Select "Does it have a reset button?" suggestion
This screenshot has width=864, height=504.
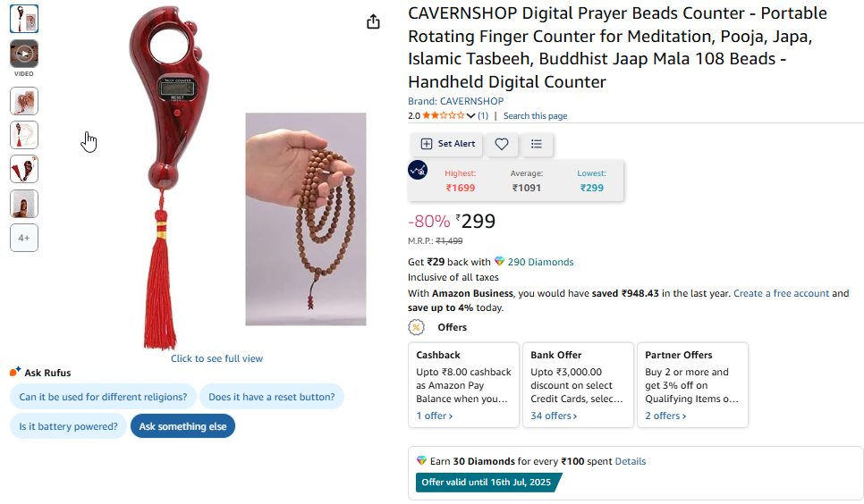click(272, 397)
